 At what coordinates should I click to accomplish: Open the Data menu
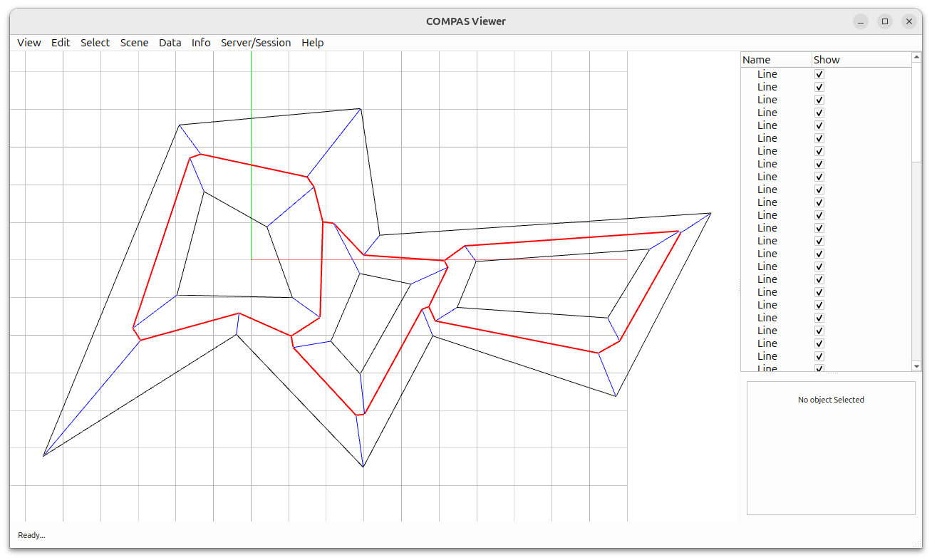pos(170,43)
